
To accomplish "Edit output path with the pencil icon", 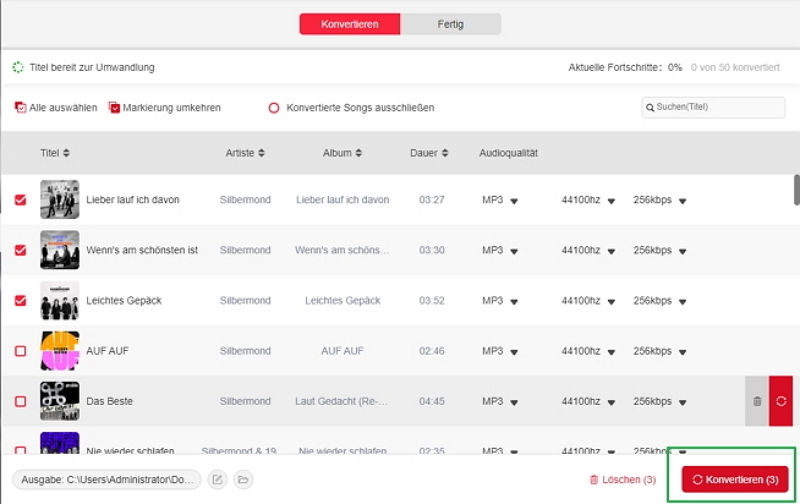I will coord(218,480).
